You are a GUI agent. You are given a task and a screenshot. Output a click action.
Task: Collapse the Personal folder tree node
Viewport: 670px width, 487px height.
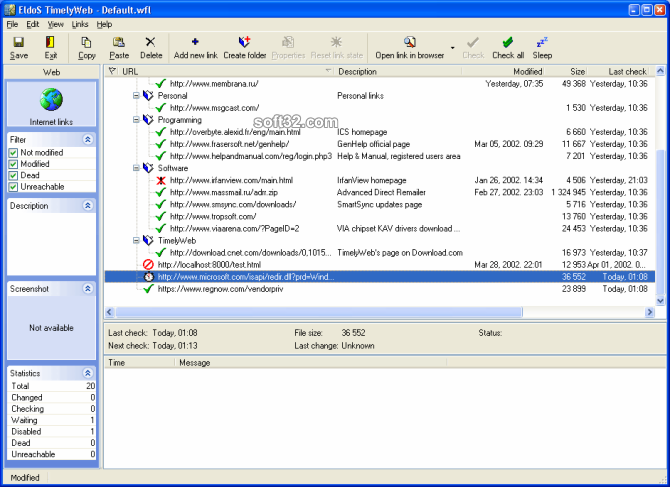(136, 96)
